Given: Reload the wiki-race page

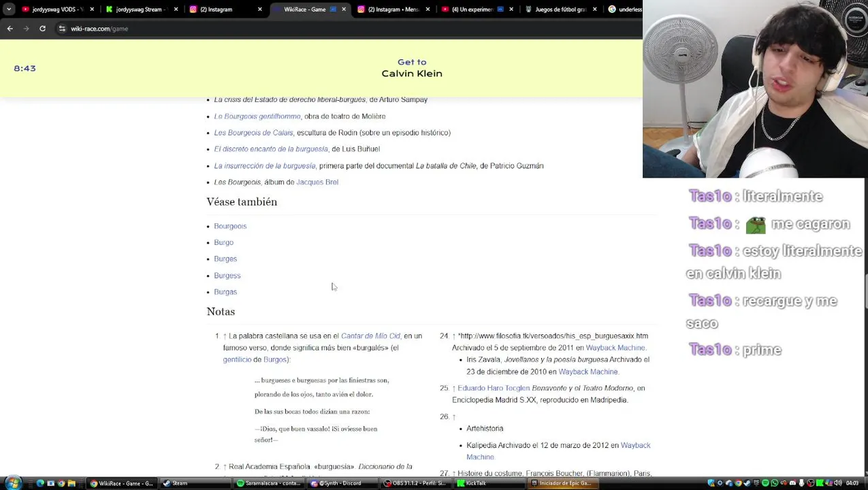Looking at the screenshot, I should click(42, 29).
